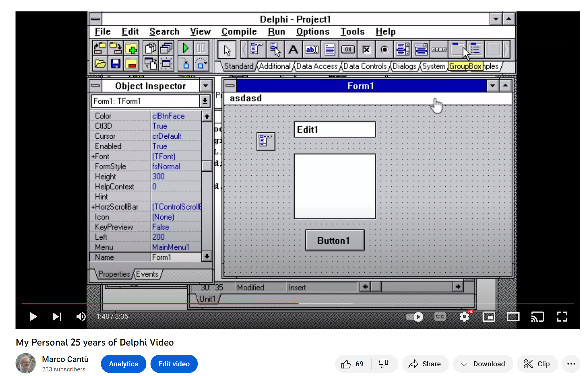
Task: Select the RadioButton component in palette
Action: 385,49
